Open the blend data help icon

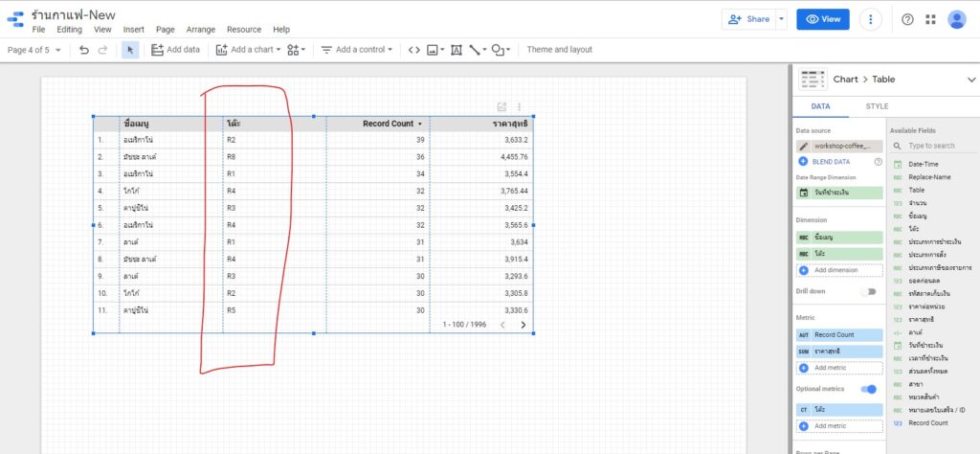click(x=879, y=161)
